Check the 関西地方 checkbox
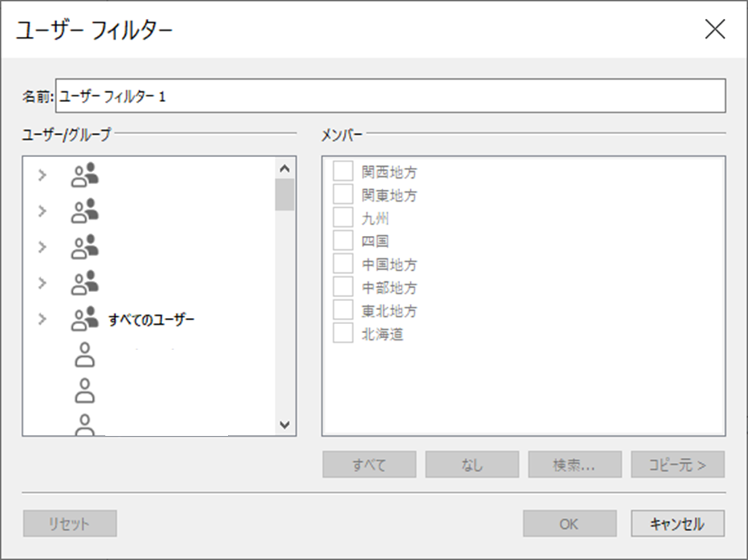 [x=342, y=173]
